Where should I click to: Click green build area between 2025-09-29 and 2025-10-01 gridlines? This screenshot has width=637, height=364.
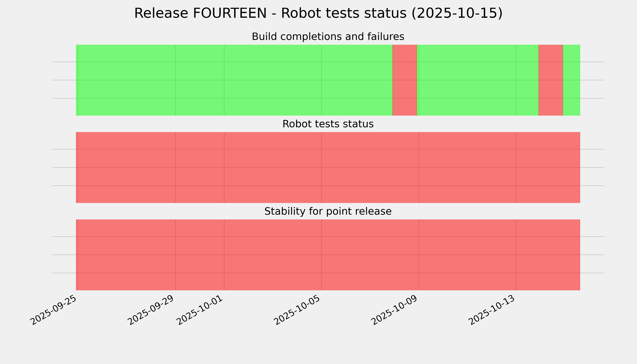[200, 80]
